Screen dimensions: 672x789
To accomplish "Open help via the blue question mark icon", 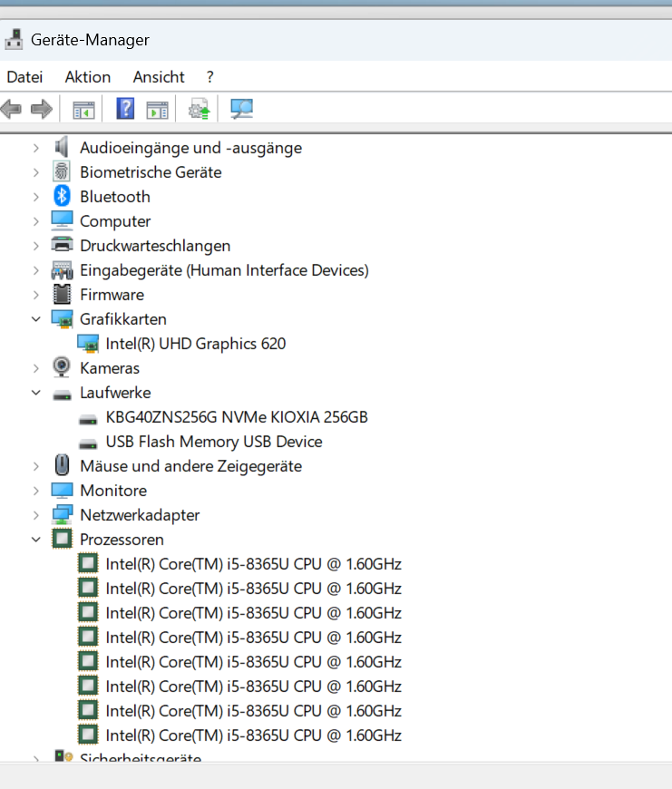I will click(x=125, y=108).
